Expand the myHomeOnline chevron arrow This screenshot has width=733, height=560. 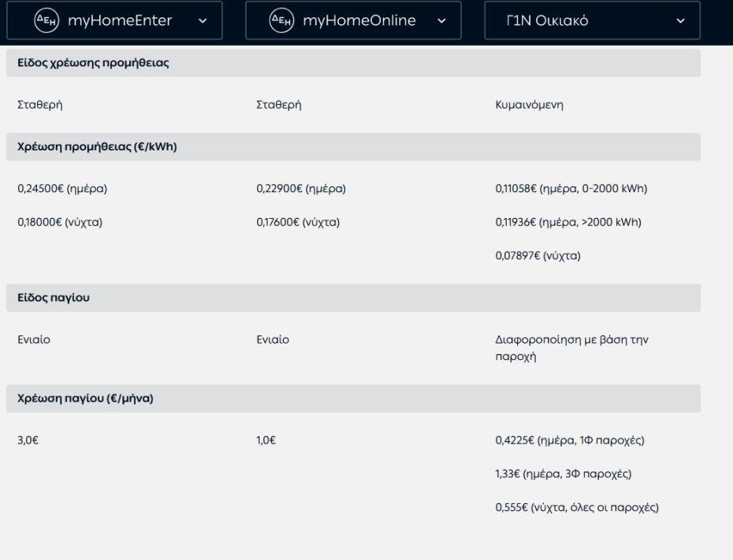[x=441, y=21]
